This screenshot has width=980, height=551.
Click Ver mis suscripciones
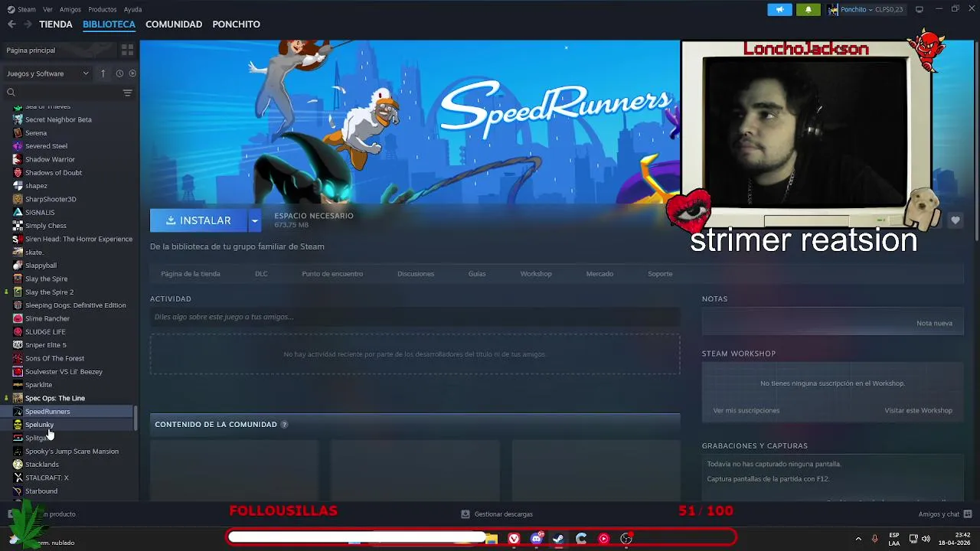point(746,410)
